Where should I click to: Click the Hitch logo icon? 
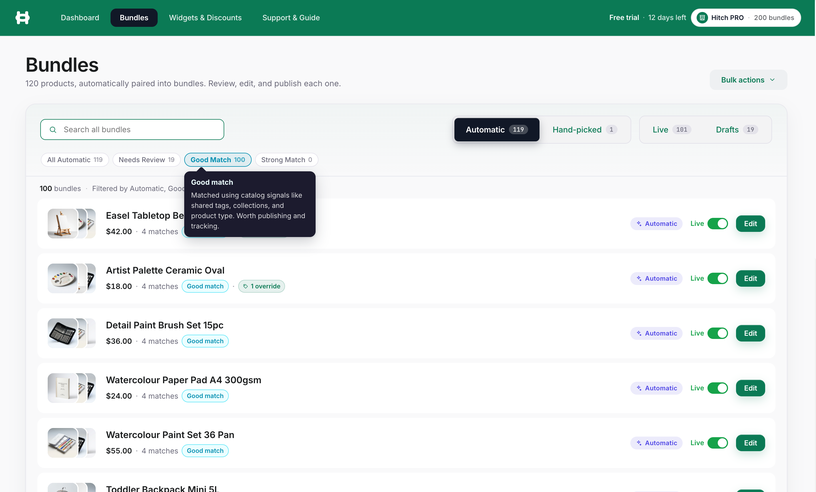pyautogui.click(x=22, y=18)
